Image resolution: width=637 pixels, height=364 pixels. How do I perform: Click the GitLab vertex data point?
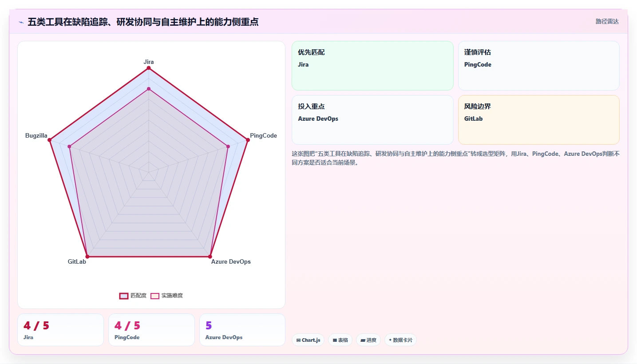tap(87, 257)
